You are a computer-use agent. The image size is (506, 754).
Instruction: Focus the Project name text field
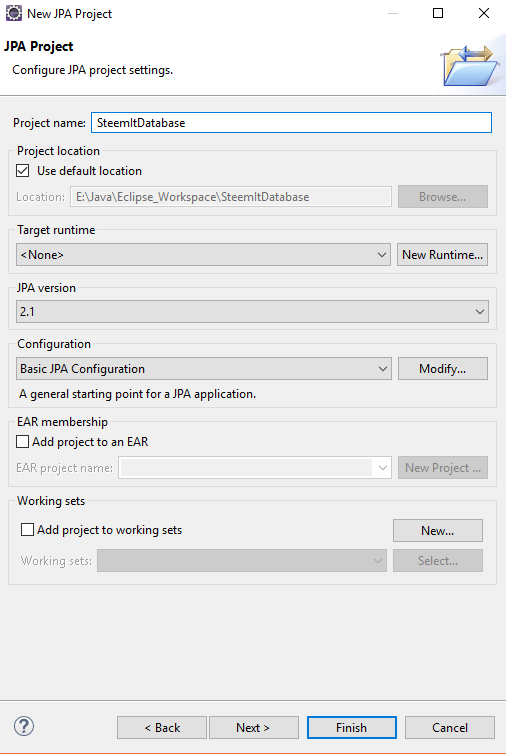[x=291, y=123]
